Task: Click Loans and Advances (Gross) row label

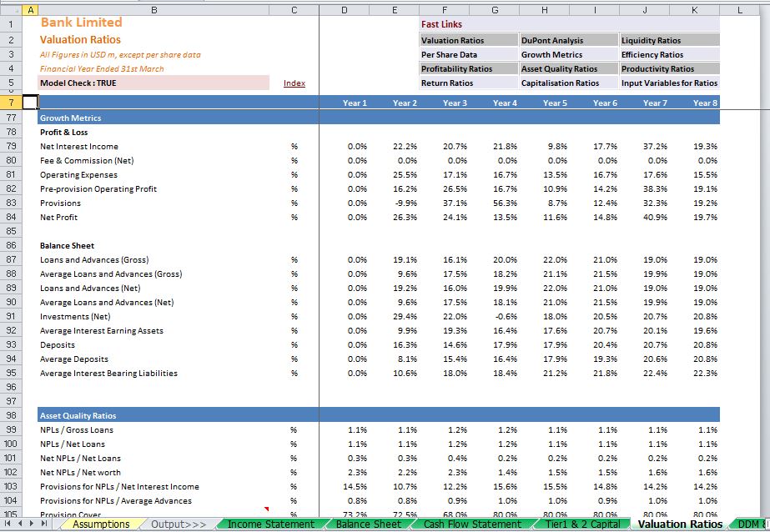Action: click(94, 259)
